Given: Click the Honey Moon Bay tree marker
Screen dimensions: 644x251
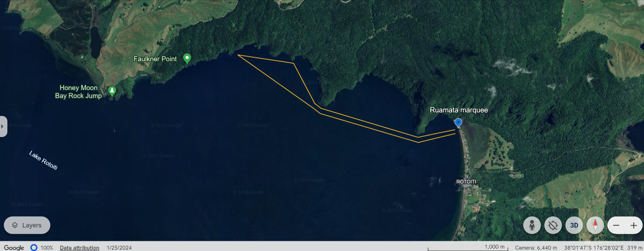Looking at the screenshot, I should click(x=112, y=92).
